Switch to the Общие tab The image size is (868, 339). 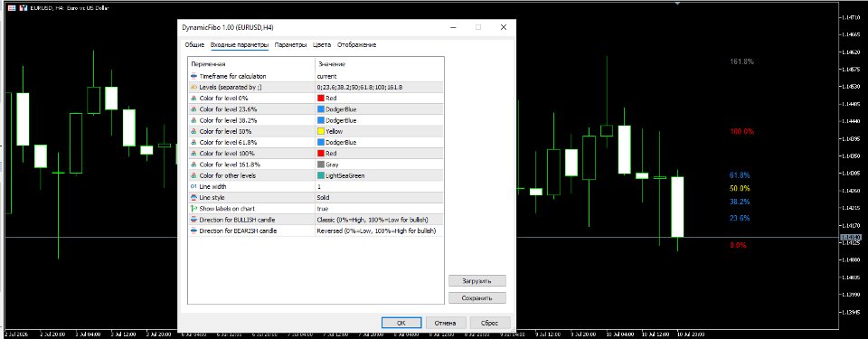(x=194, y=45)
